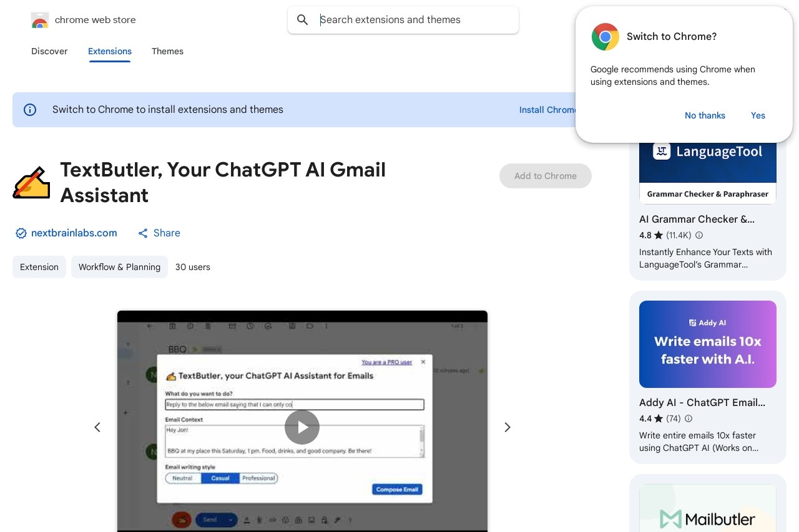The image size is (799, 532).
Task: Open the nextbrainlabs.com developer link
Action: point(74,233)
